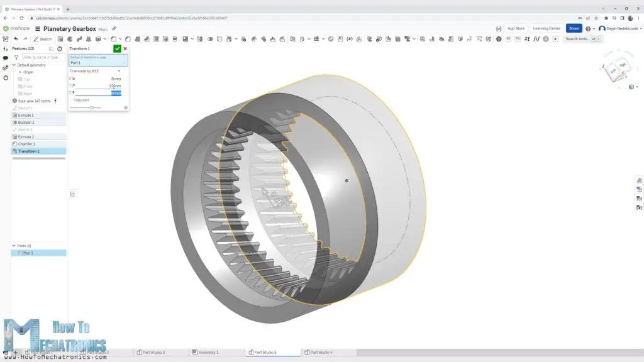Open the Help question mark icon
Image resolution: width=644 pixels, height=362 pixels.
[x=589, y=29]
